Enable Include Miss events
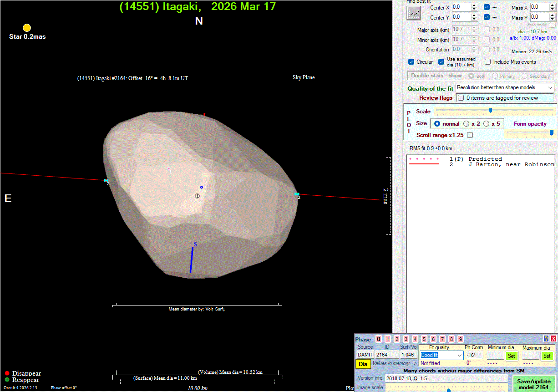The height and width of the screenshot is (392, 558). (x=487, y=62)
